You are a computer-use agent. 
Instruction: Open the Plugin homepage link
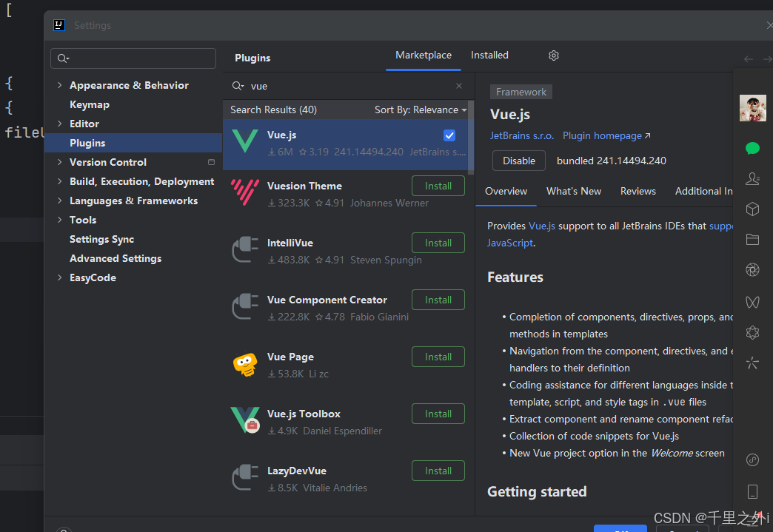(x=606, y=135)
